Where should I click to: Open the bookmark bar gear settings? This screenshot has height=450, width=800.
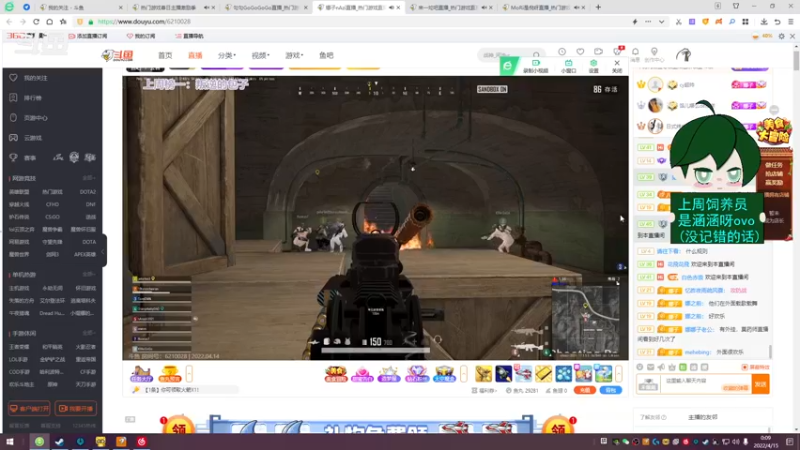point(781,36)
